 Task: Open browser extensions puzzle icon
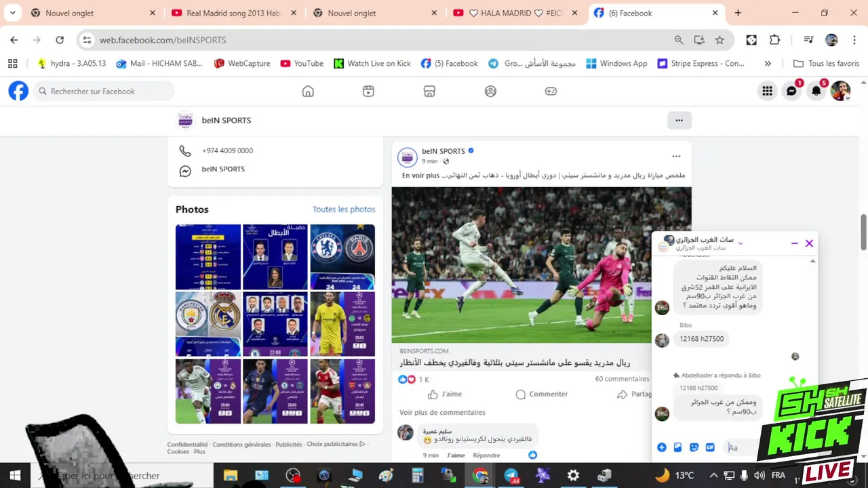[x=774, y=40]
